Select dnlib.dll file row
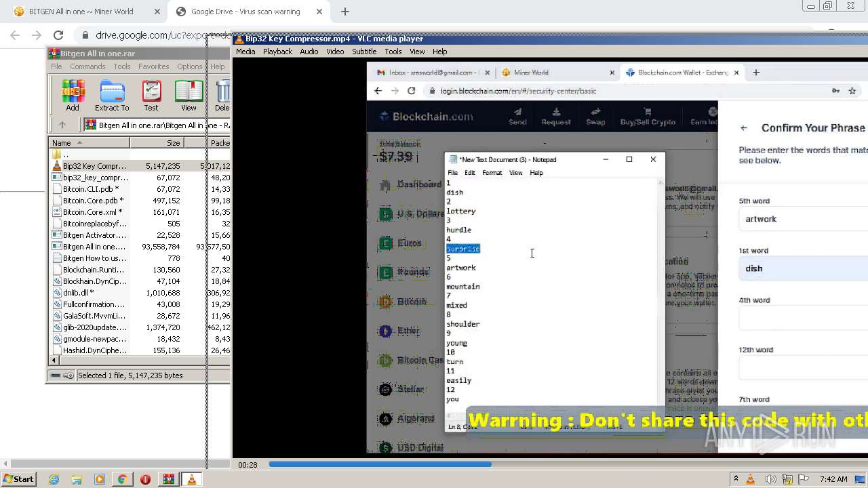 pos(141,293)
